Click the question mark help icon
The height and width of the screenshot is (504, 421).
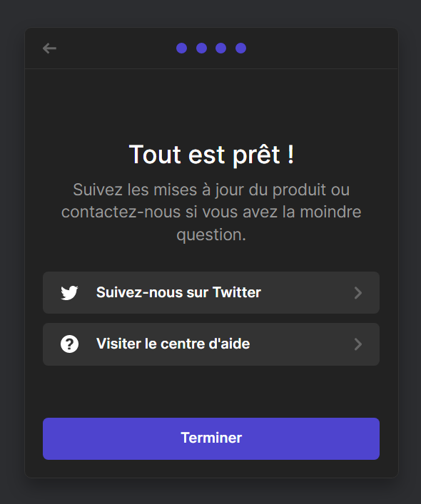69,344
